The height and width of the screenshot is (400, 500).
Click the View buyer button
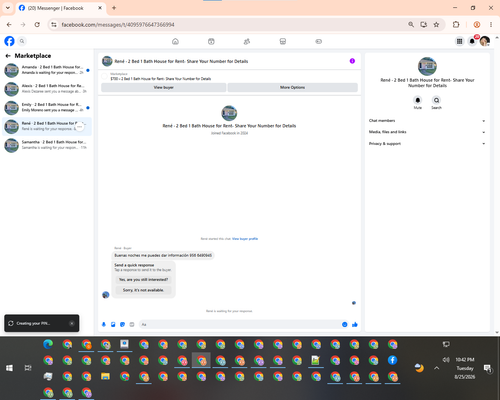tap(164, 87)
